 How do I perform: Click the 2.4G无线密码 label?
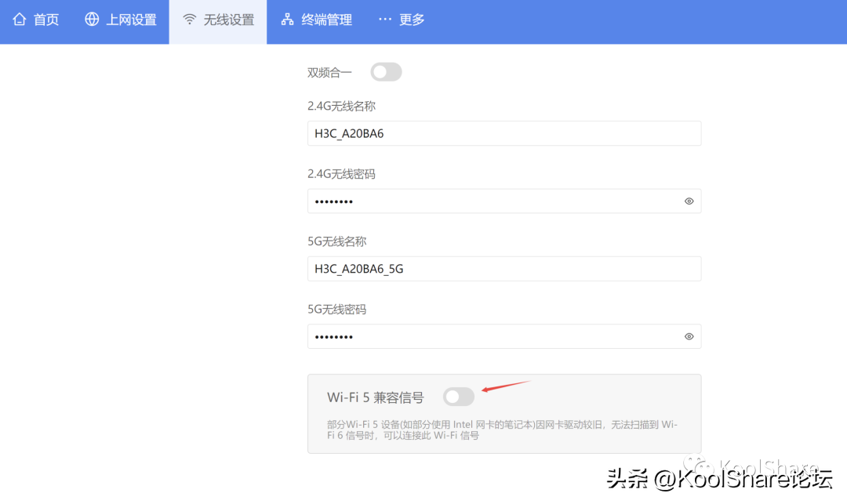341,174
